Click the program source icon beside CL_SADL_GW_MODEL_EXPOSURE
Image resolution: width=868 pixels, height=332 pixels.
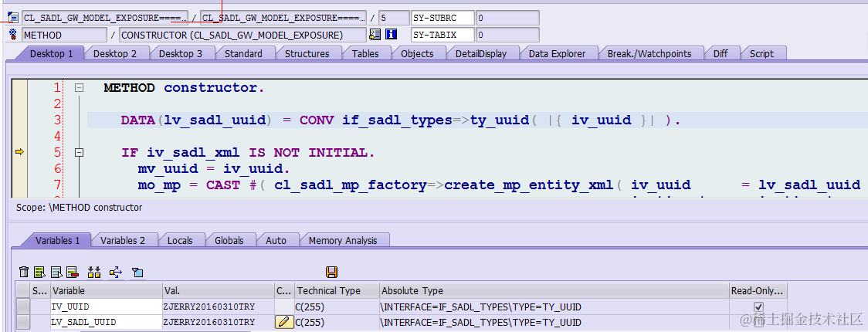13,19
